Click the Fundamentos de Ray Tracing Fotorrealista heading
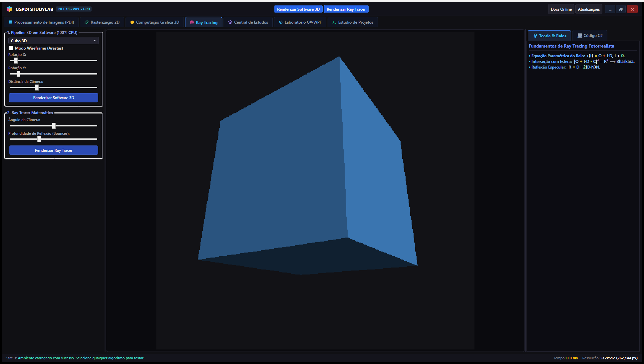Viewport: 644px width, 364px height. point(571,46)
